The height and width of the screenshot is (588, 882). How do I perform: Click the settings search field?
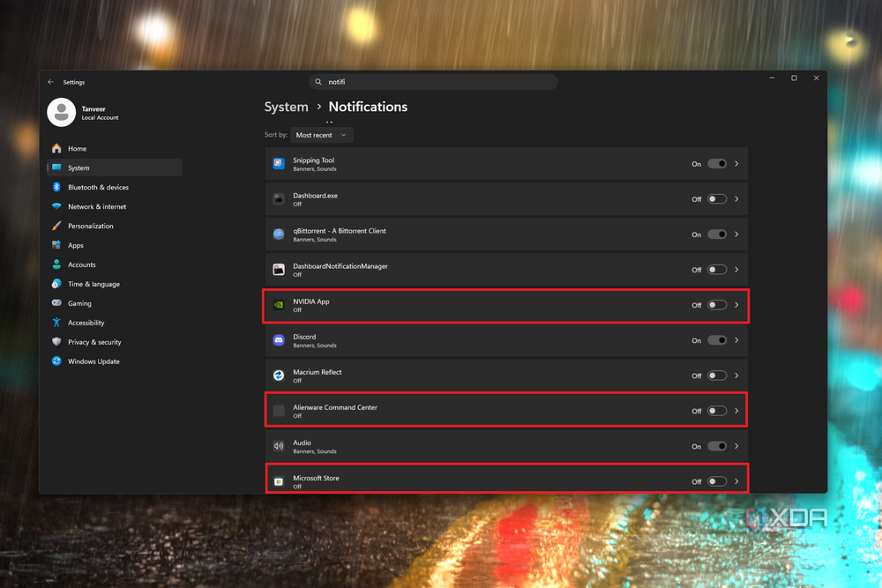(x=434, y=81)
